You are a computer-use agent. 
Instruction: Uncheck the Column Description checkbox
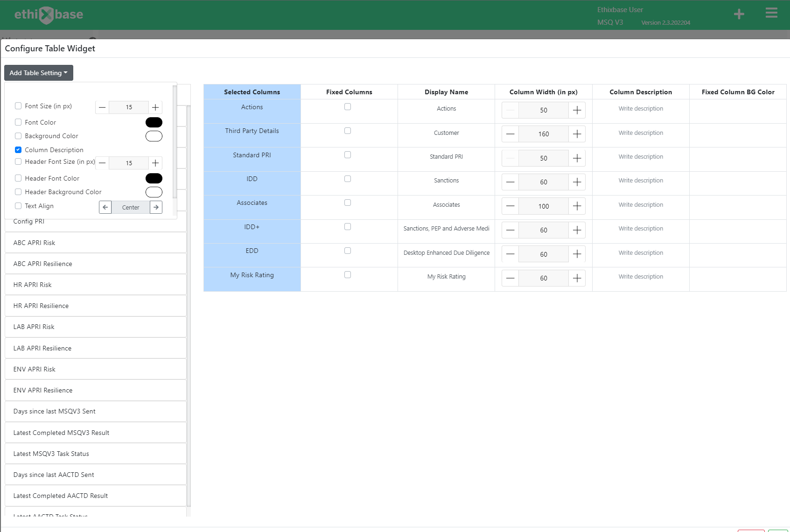pyautogui.click(x=18, y=150)
